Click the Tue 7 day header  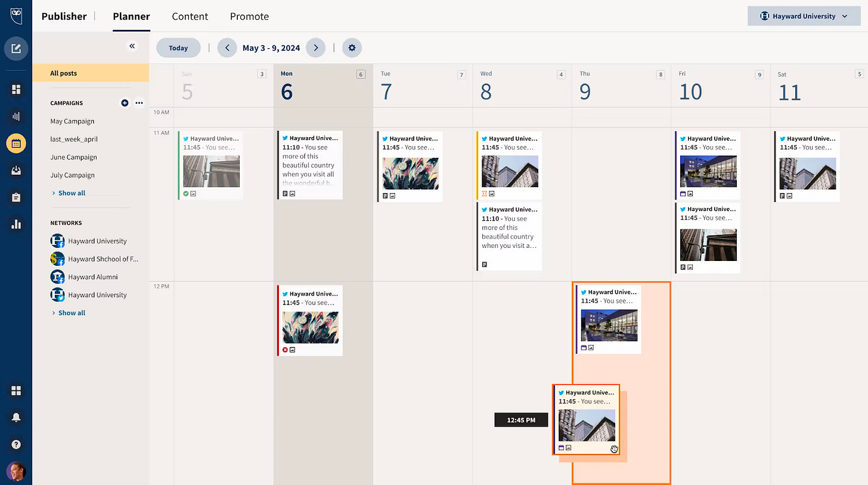[423, 86]
